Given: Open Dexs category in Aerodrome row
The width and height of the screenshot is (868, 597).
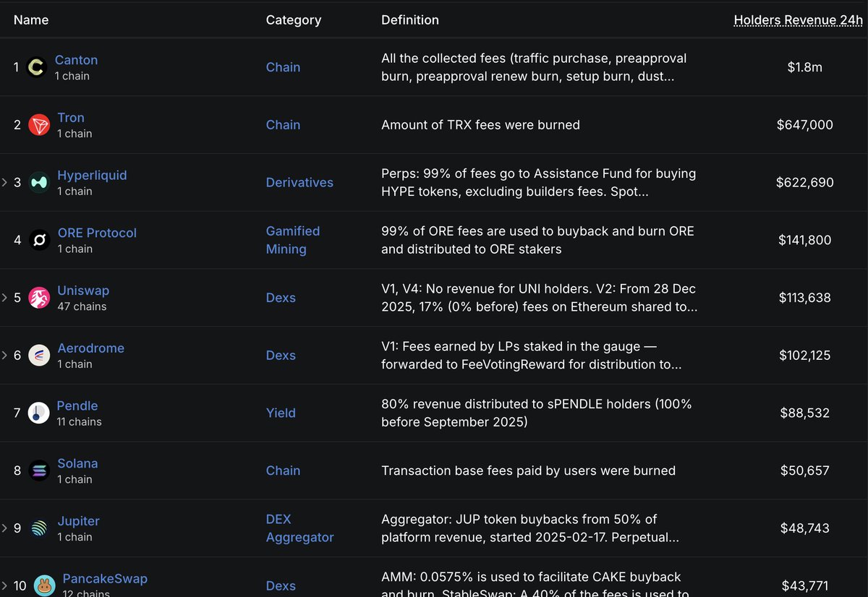Looking at the screenshot, I should 281,356.
